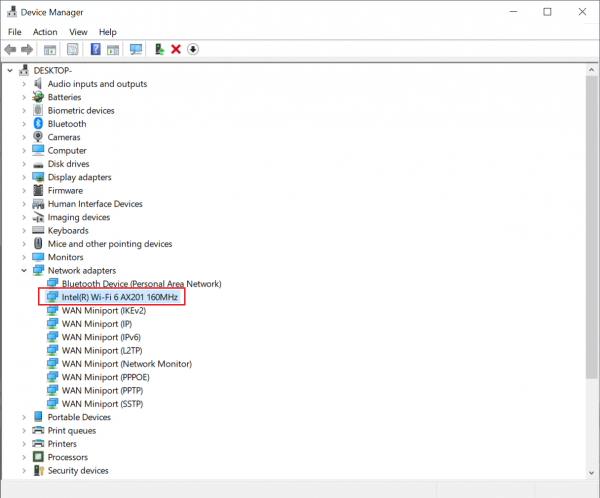Click the blue Help question mark icon
600x498 pixels.
coord(95,49)
